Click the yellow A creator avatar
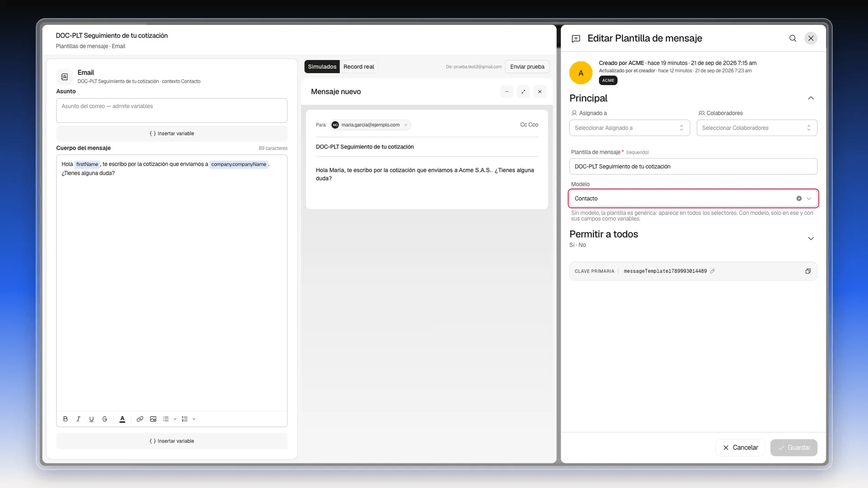868x488 pixels. click(x=581, y=73)
